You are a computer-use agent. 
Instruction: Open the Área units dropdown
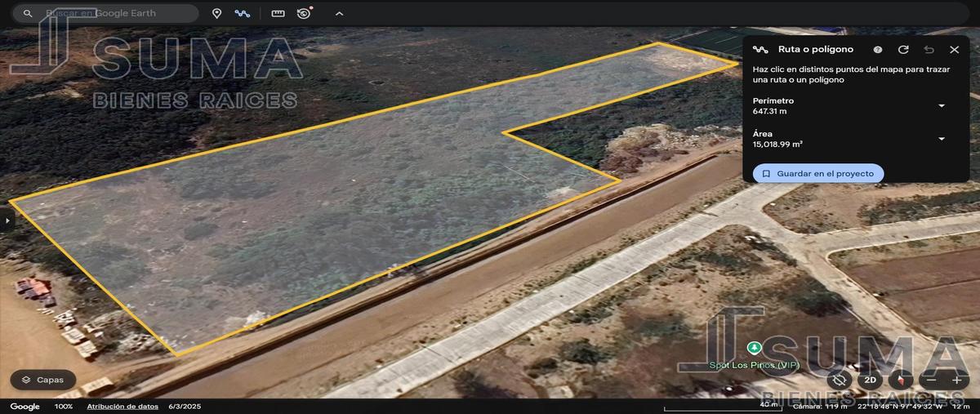pos(942,139)
